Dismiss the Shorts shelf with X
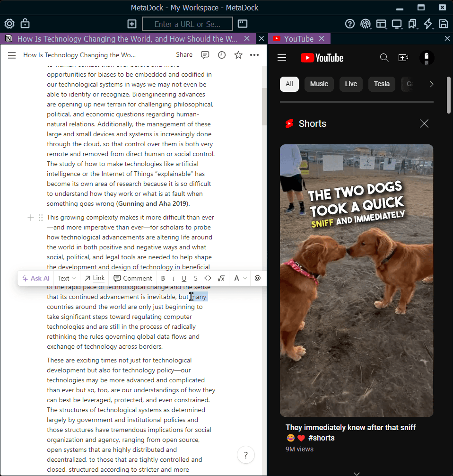 click(x=424, y=123)
